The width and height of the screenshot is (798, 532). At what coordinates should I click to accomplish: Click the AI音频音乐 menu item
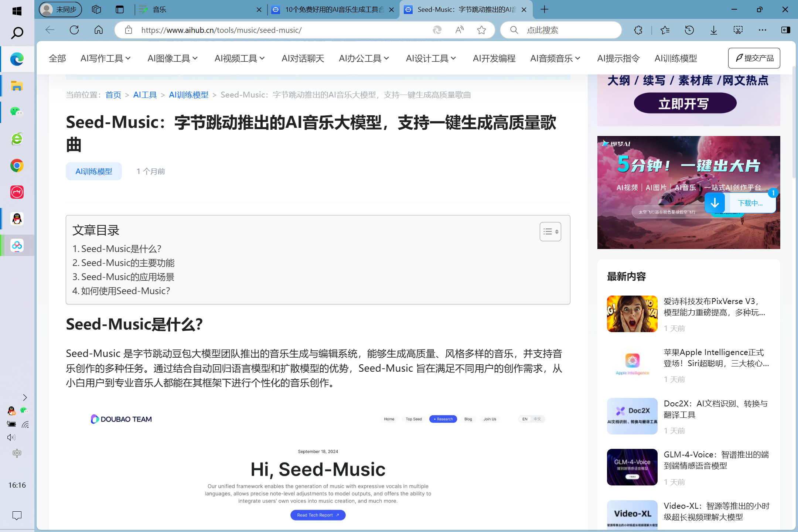coord(556,58)
